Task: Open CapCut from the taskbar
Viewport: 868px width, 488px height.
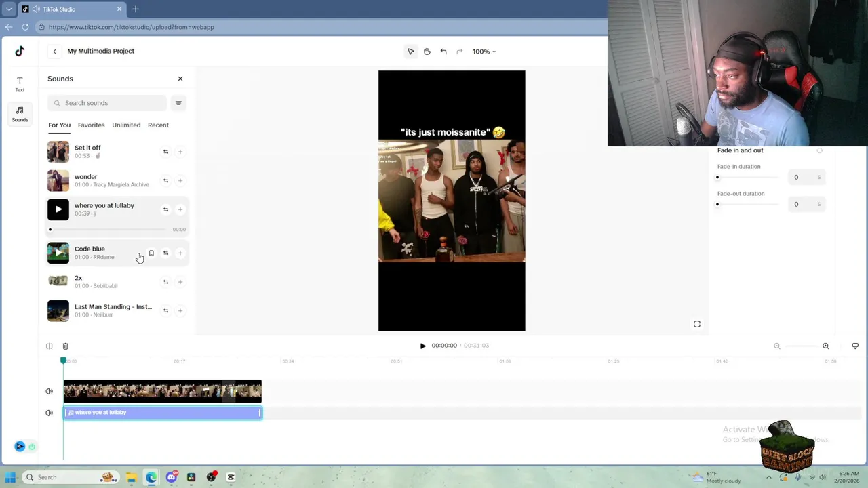Action: pyautogui.click(x=231, y=477)
